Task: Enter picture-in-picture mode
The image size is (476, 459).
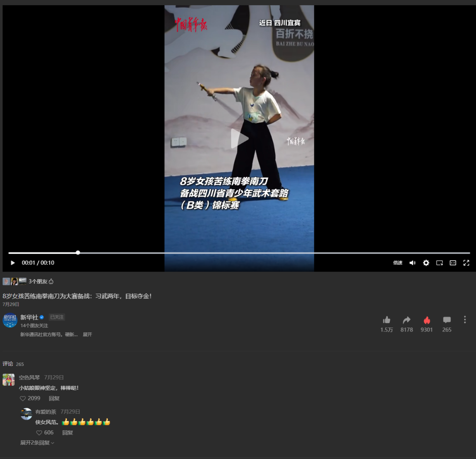Action: coord(439,262)
